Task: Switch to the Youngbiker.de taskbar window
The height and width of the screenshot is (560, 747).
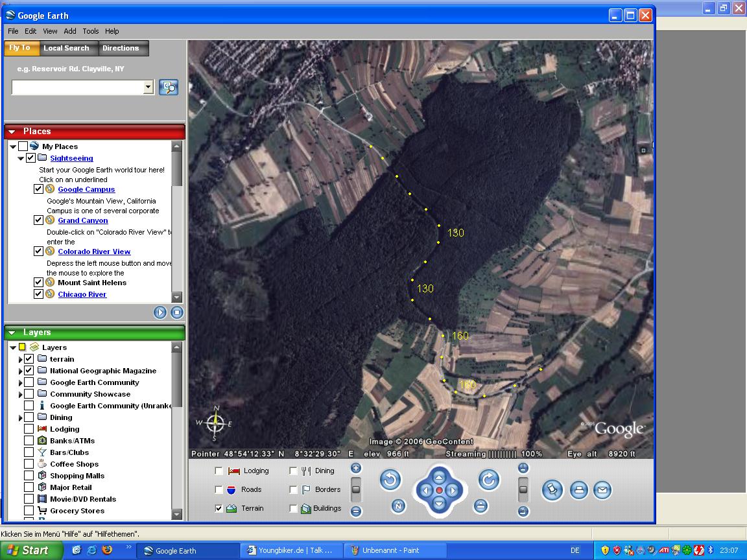Action: (x=292, y=550)
